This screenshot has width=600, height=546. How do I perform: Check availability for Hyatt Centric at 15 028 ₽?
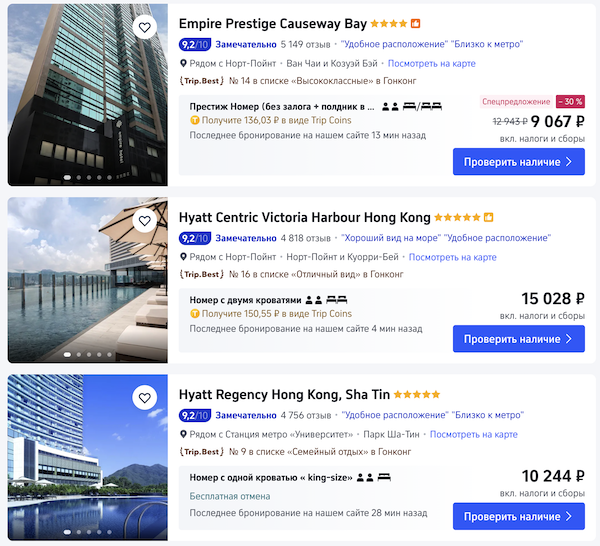tap(518, 339)
